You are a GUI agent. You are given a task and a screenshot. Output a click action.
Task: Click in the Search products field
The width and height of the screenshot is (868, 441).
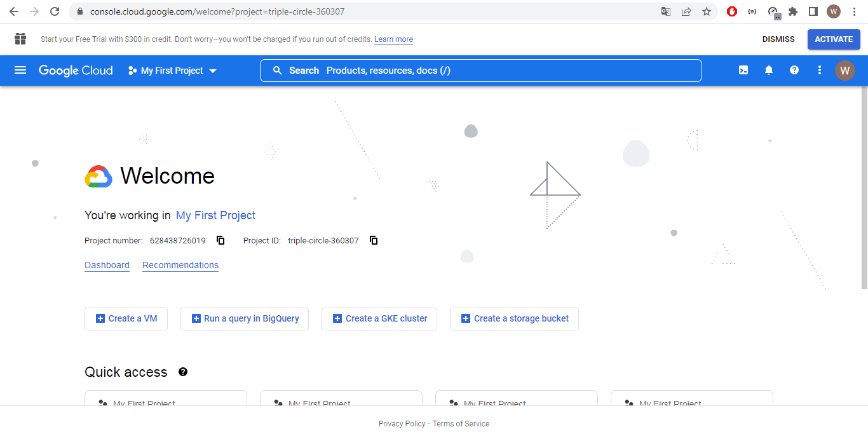point(481,71)
